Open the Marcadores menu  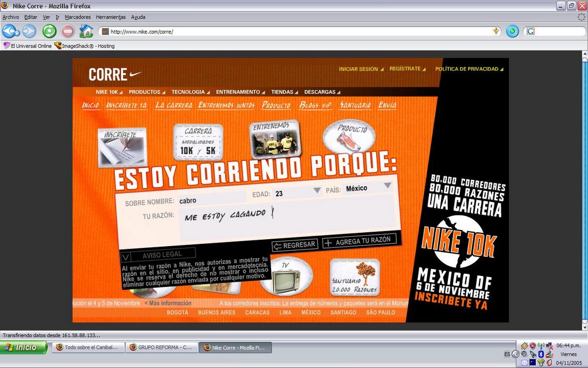point(78,17)
